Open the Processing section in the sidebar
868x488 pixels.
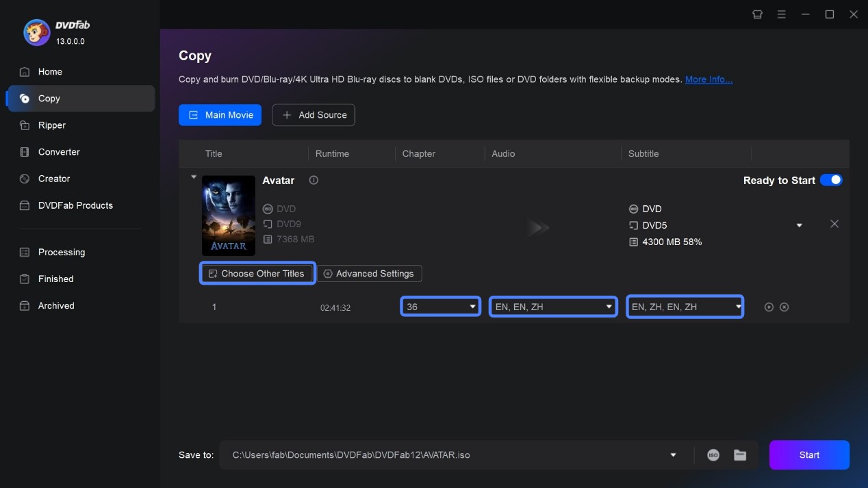[x=61, y=252]
